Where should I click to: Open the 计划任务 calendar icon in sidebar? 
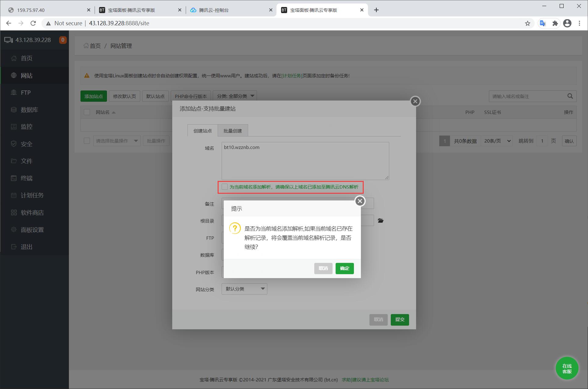(x=14, y=195)
